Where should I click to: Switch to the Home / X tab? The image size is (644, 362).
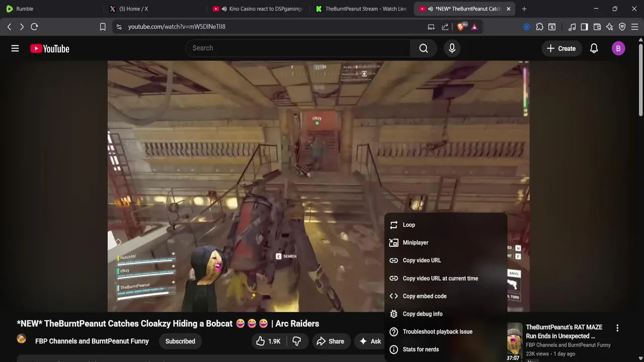click(155, 9)
